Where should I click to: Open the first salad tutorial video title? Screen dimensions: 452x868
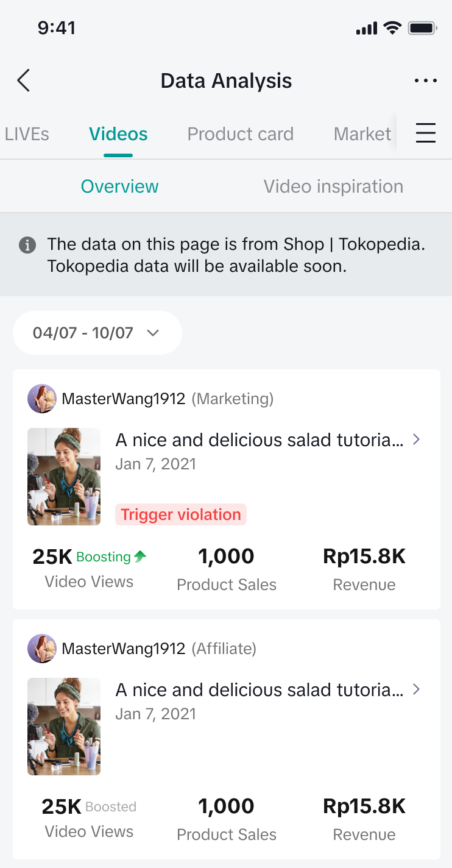[259, 439]
